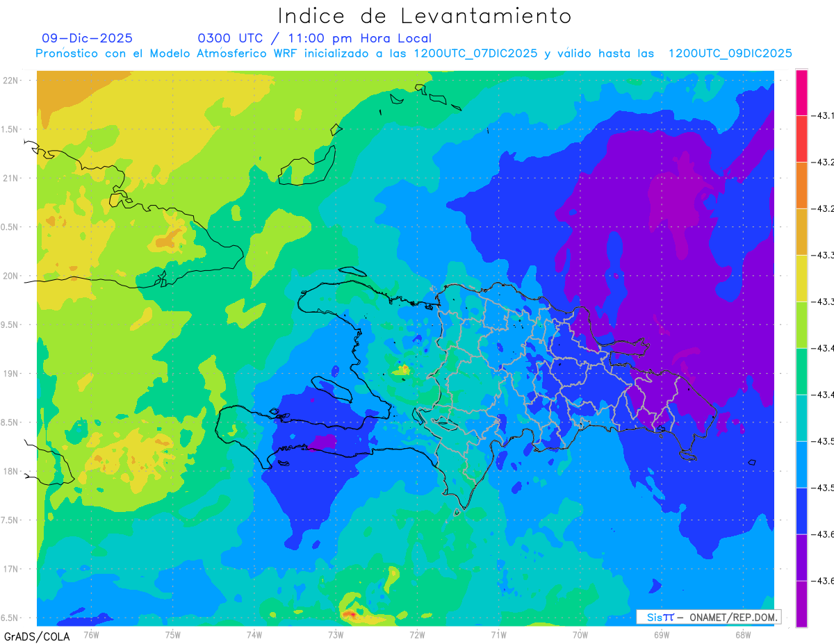Pick the teal-cyan swatch in the color legend
The height and width of the screenshot is (644, 834).
pyautogui.click(x=801, y=418)
